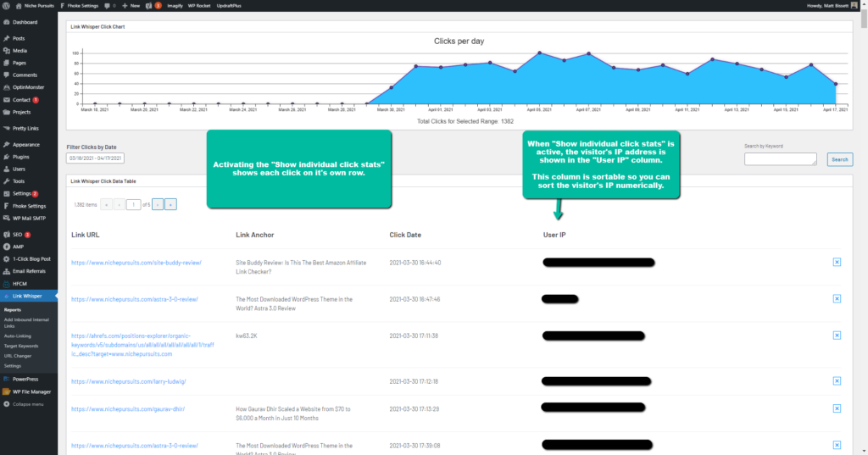Open the Niche Pursuits site menu

pos(35,6)
